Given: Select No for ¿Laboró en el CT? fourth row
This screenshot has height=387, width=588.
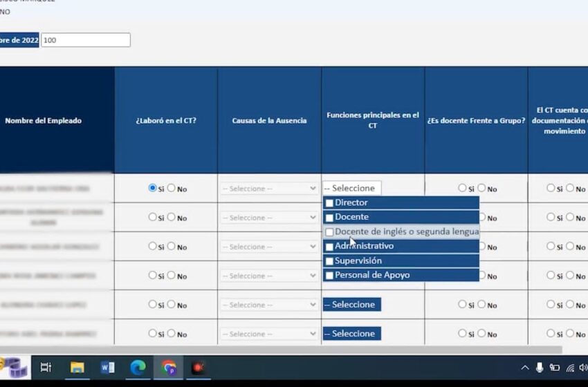Looking at the screenshot, I should [171, 275].
